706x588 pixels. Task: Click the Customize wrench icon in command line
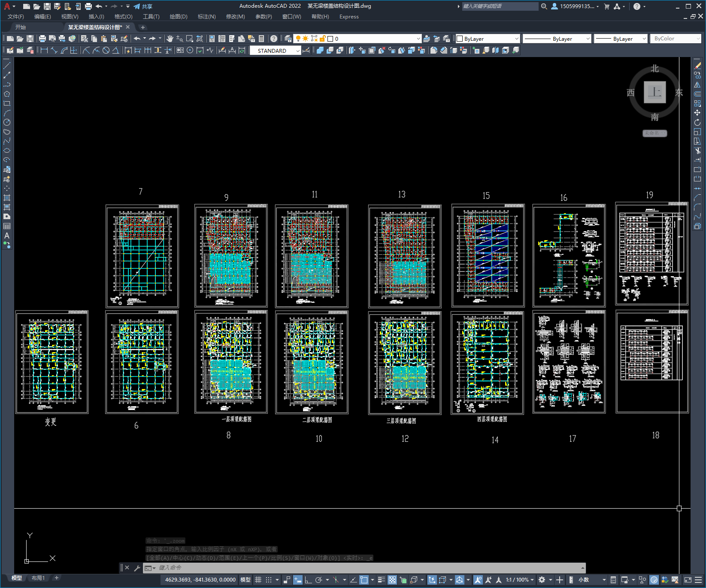(x=137, y=568)
